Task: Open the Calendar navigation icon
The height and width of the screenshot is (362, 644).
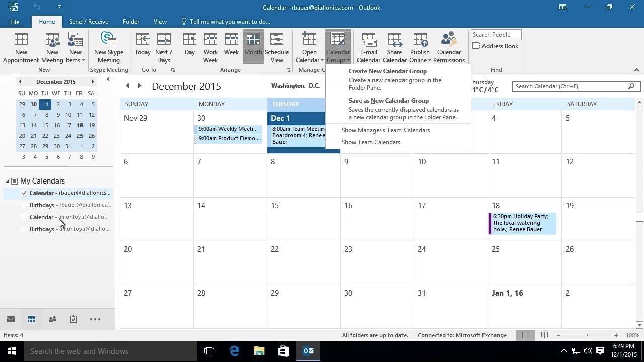Action: pyautogui.click(x=31, y=319)
